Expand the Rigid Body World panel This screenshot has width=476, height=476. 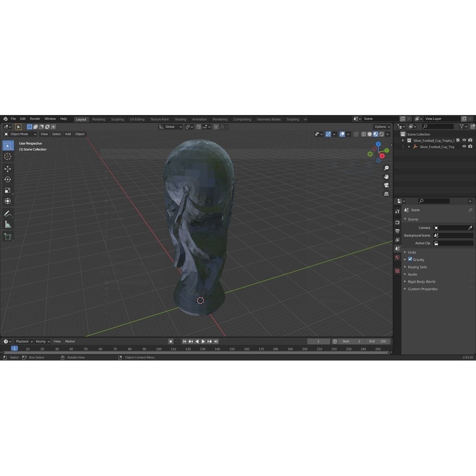421,282
